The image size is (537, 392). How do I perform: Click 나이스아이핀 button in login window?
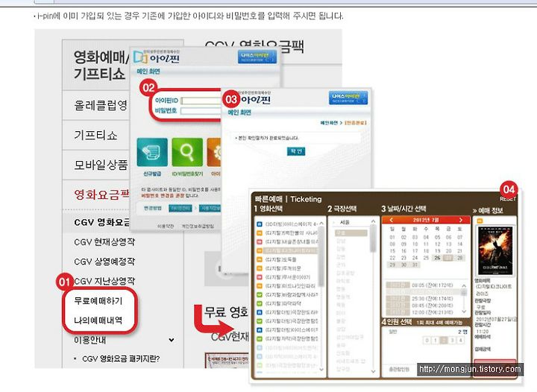click(257, 57)
